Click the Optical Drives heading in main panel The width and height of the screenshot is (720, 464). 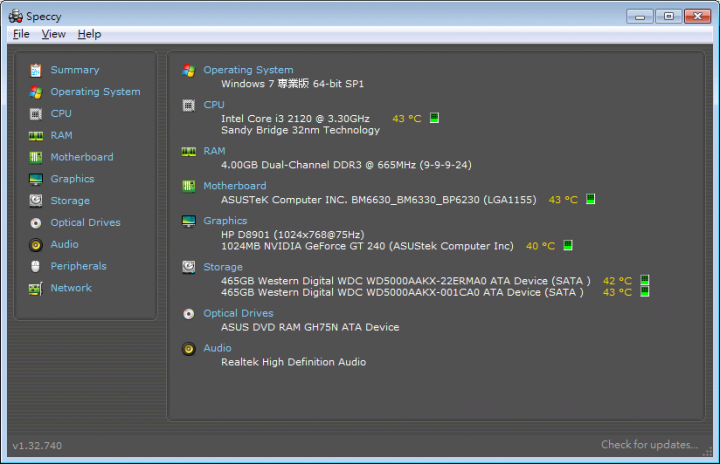coord(238,313)
